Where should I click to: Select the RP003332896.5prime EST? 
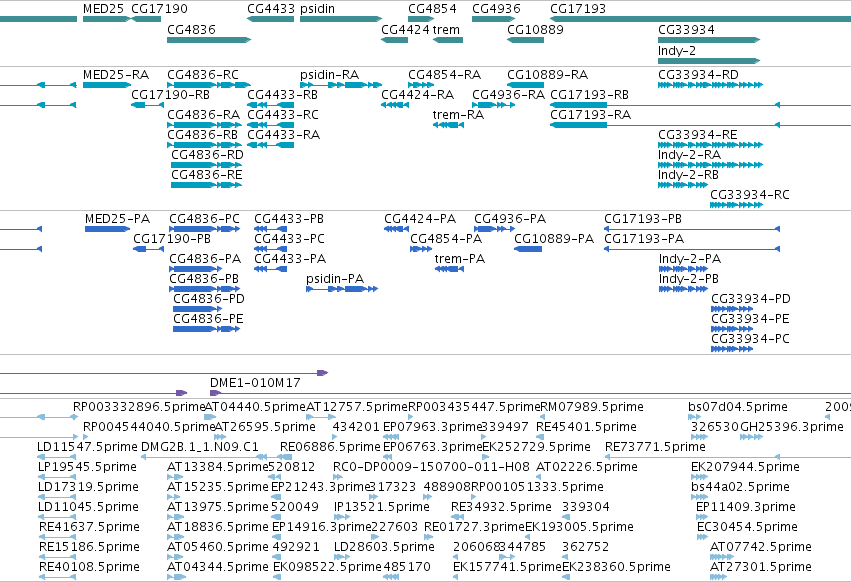[138, 407]
